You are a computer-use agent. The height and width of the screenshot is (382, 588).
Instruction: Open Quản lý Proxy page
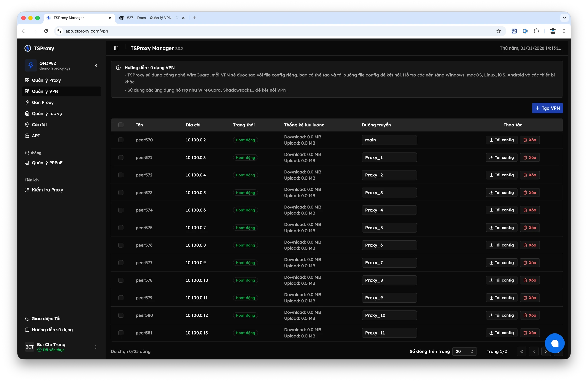coord(62,80)
